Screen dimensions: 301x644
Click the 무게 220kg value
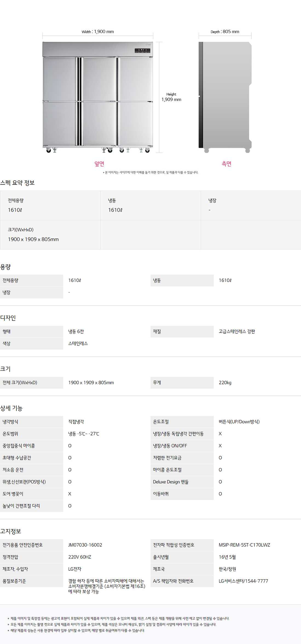[225, 383]
